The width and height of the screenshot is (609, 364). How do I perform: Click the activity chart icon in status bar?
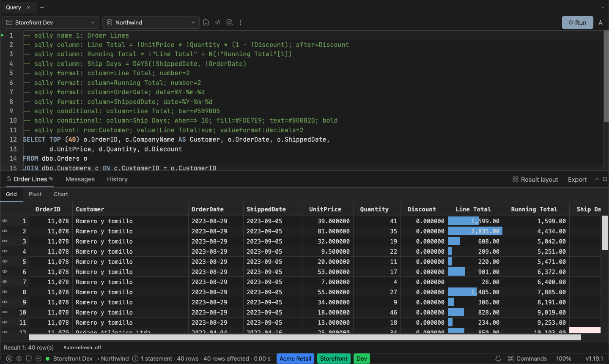[x=38, y=359]
